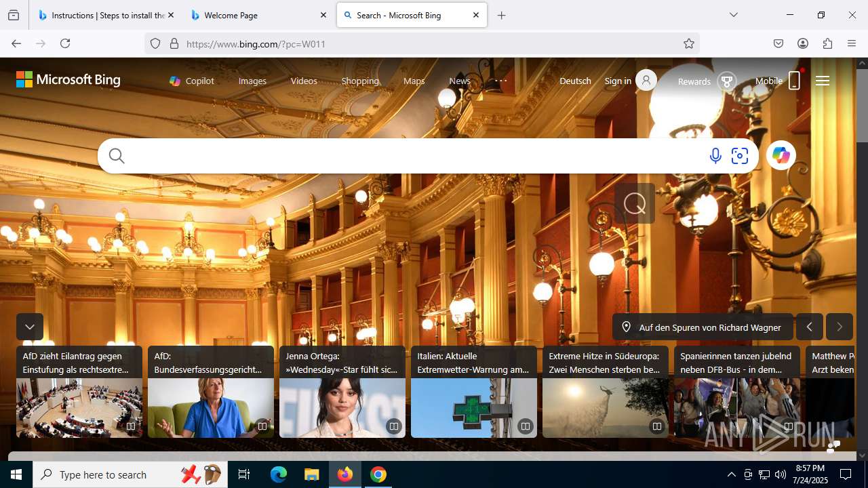Collapse the news feed with down chevron
Screen dimensions: 868x488
pos(30,327)
